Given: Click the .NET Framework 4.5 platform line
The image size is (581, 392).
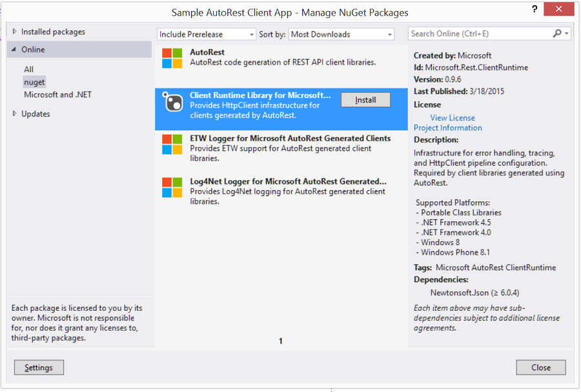Looking at the screenshot, I should click(x=453, y=222).
